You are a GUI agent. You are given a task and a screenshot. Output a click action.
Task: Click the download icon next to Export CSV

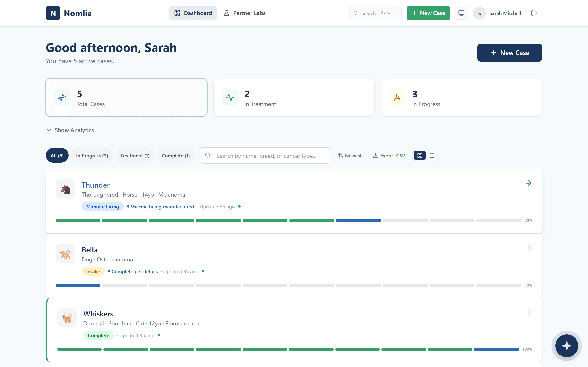(375, 155)
